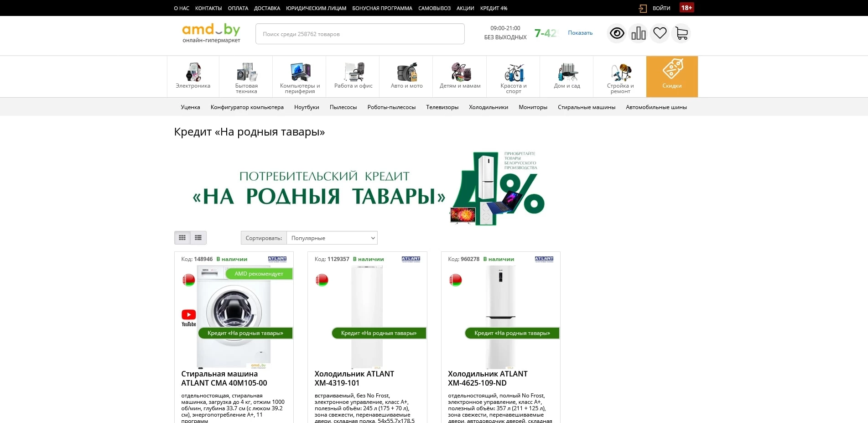Screen dimensions: 868x423
Task: Open the Красота и спорт category
Action: point(513,76)
